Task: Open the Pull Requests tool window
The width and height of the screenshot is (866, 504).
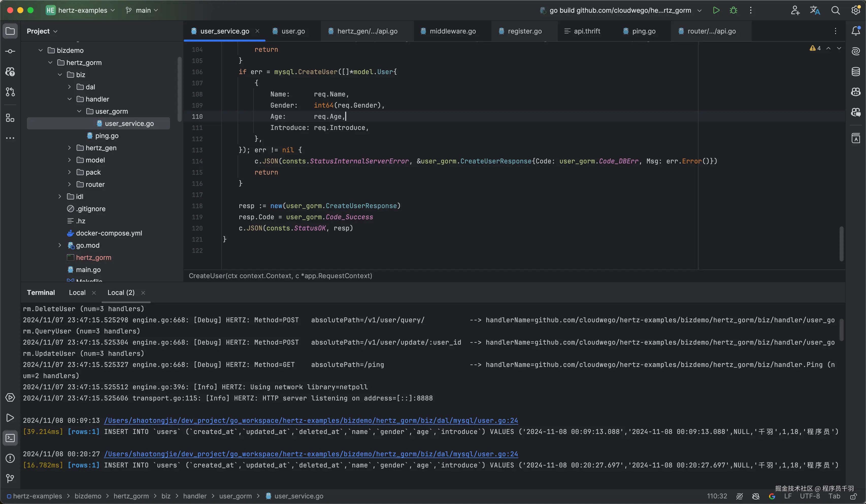Action: click(10, 92)
